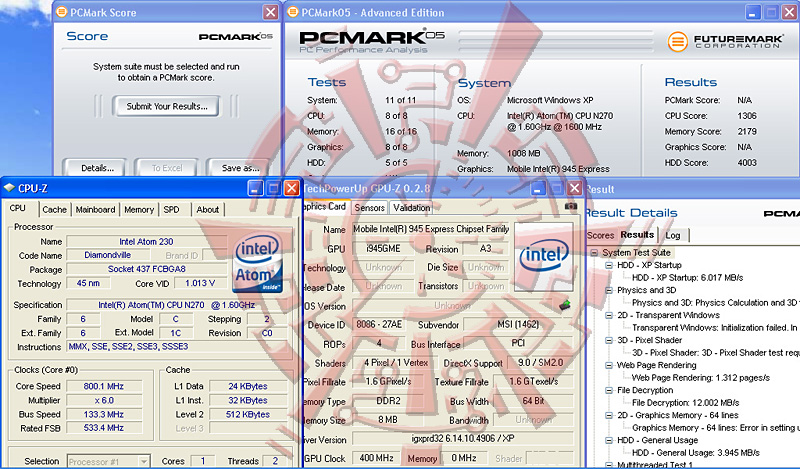Select the CPU tab in CPU-Z
Image resolution: width=800 pixels, height=469 pixels.
coord(17,208)
